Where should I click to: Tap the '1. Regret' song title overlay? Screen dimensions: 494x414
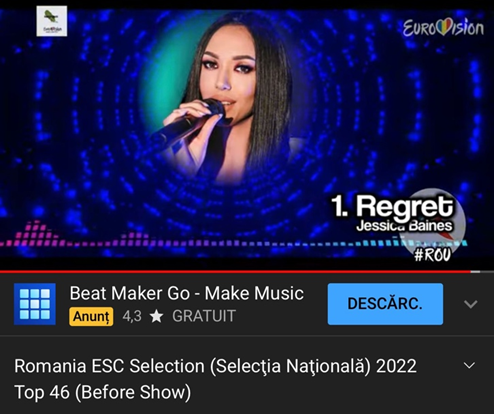pyautogui.click(x=392, y=206)
